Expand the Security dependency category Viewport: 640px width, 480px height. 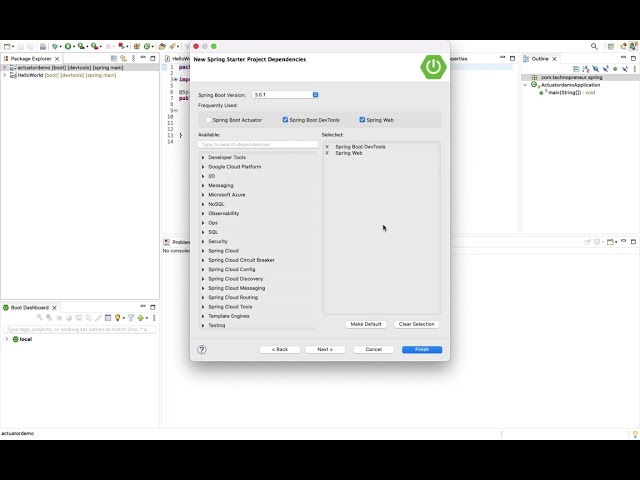[x=203, y=242]
